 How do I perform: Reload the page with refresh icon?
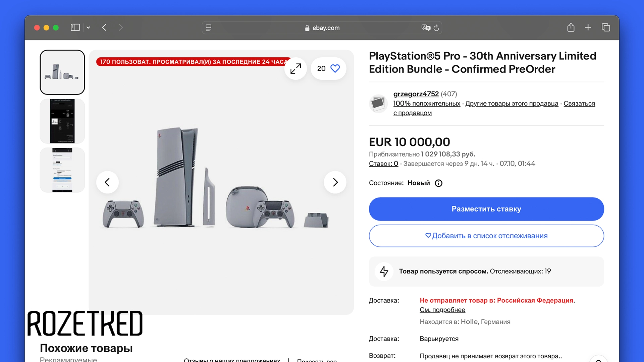(x=436, y=28)
